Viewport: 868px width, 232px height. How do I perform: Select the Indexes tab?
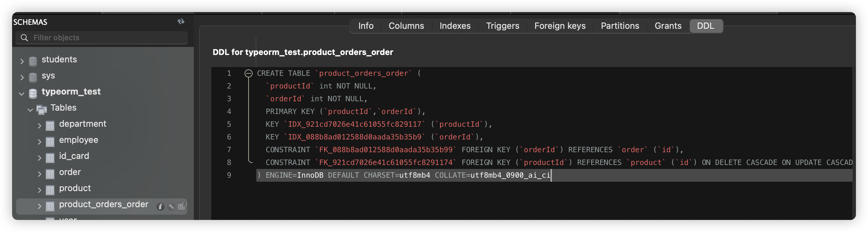pyautogui.click(x=455, y=26)
